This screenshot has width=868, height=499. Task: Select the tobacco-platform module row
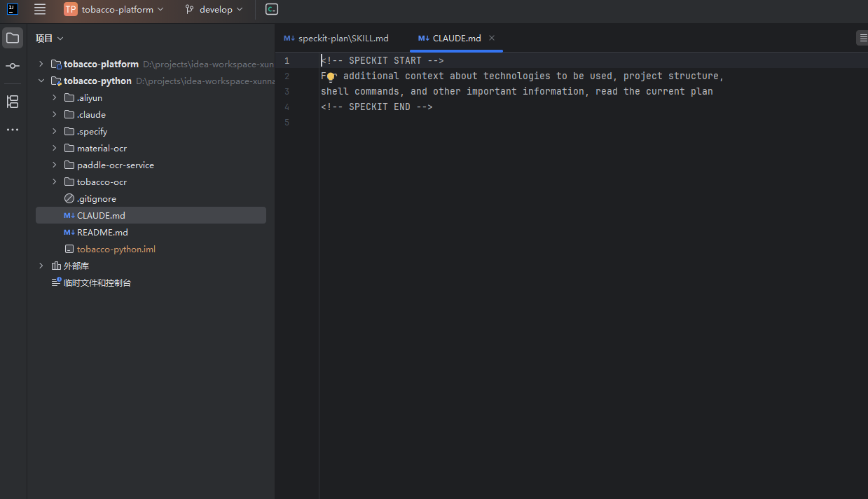click(x=151, y=64)
